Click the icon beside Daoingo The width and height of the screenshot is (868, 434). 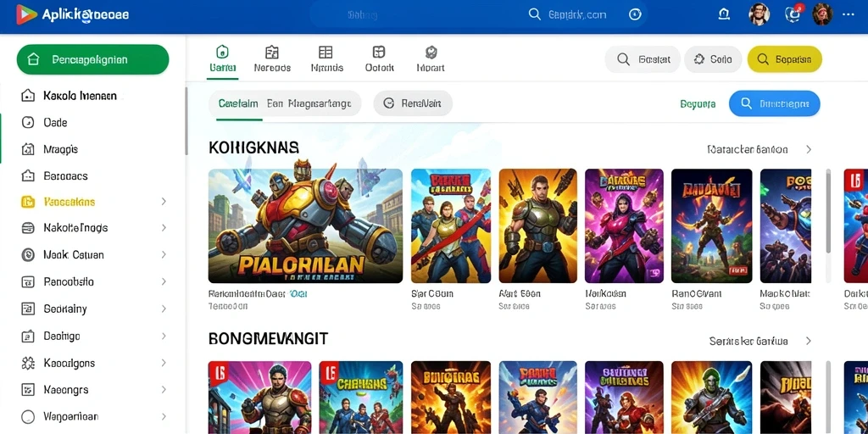(28, 336)
